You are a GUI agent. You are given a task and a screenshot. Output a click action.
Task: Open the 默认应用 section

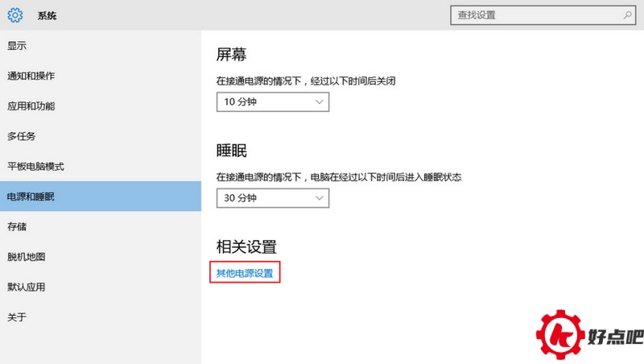pos(26,287)
